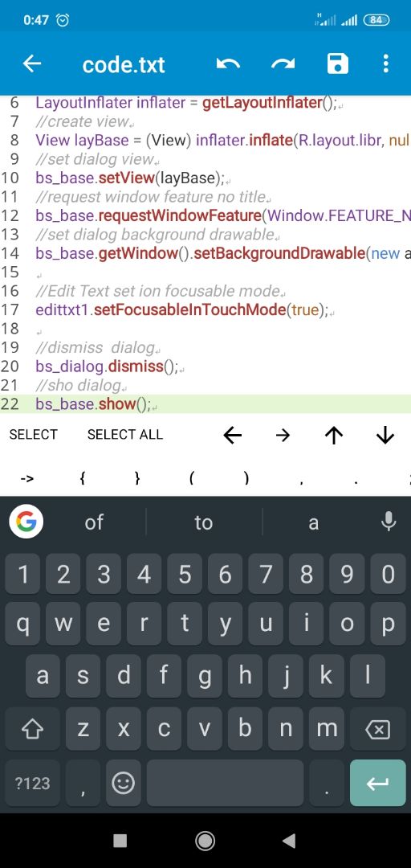Start voice input with the microphone icon
This screenshot has width=411, height=868.
click(389, 522)
